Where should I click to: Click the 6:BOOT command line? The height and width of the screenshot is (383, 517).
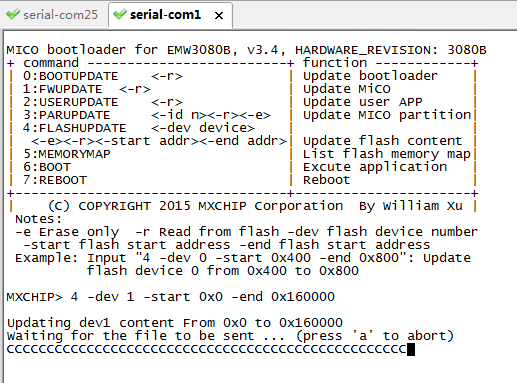point(47,167)
